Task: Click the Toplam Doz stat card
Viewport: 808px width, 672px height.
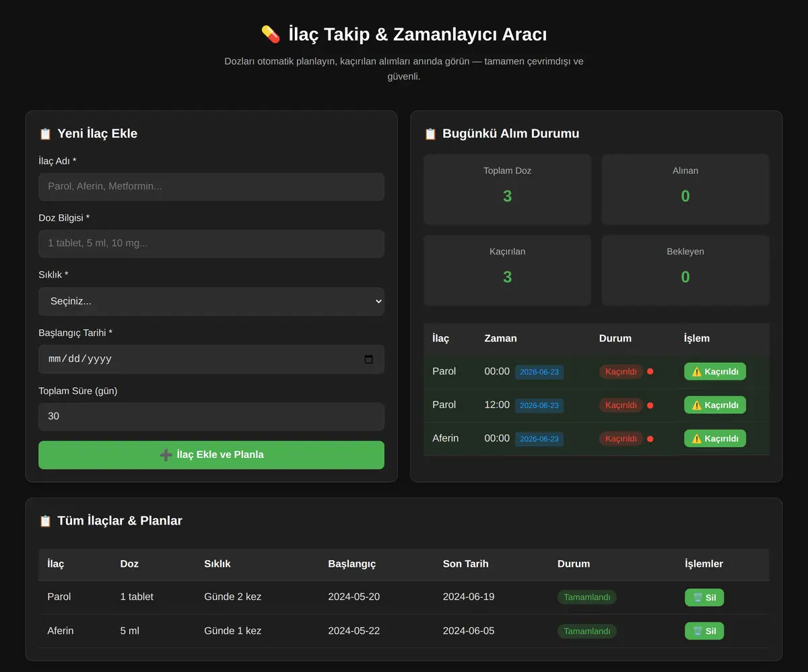Action: point(508,189)
